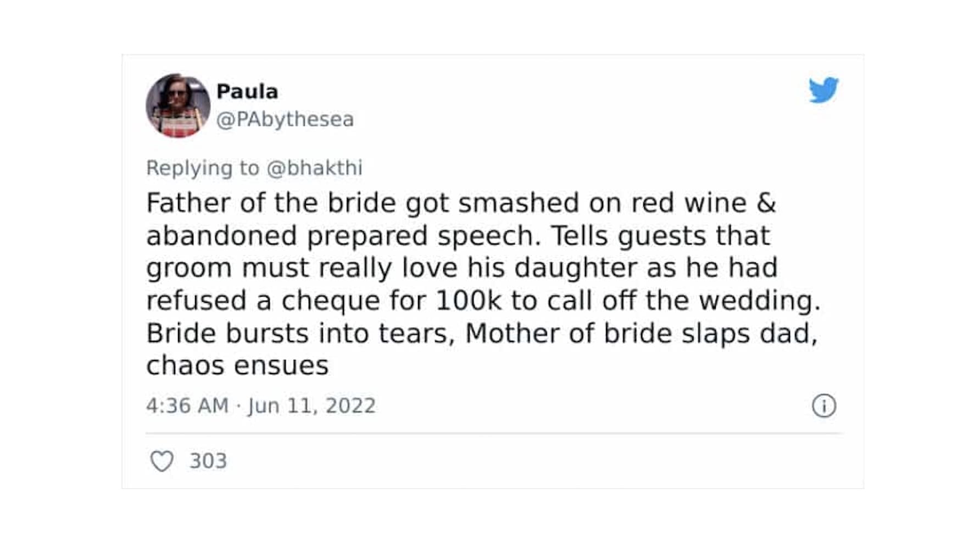The width and height of the screenshot is (980, 543).
Task: Click the Twitter bird logo
Action: 823,90
